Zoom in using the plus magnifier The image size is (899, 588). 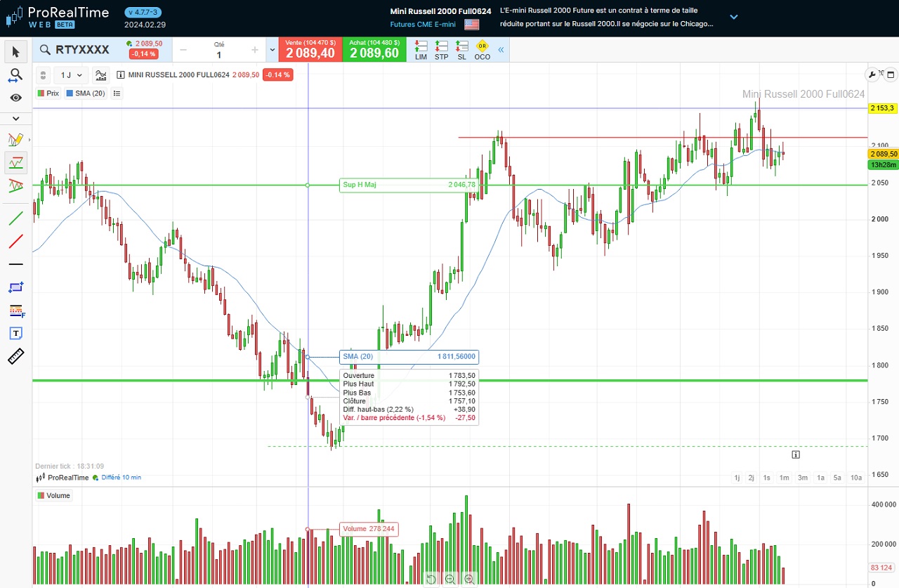click(x=469, y=579)
